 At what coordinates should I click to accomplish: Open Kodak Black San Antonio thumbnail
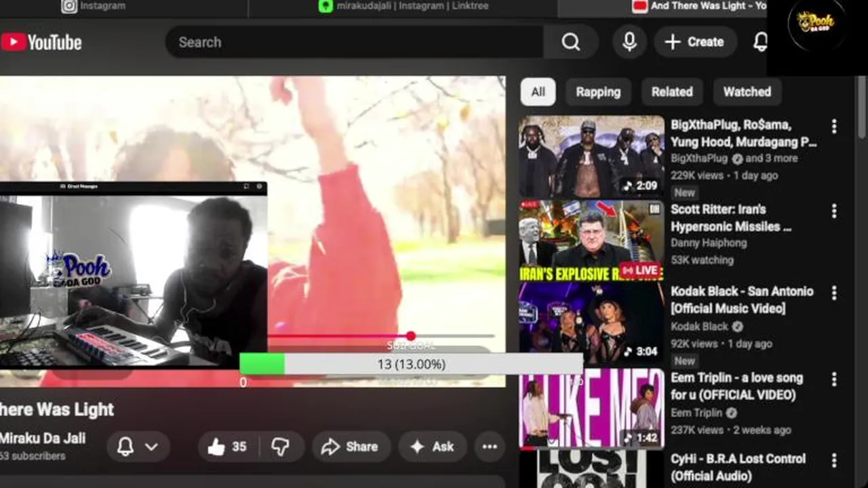[x=591, y=324]
